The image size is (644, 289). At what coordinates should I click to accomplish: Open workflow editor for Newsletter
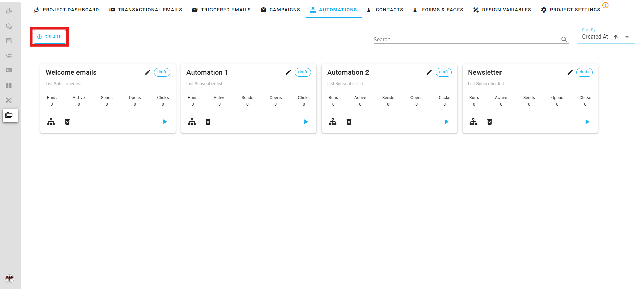pos(473,122)
